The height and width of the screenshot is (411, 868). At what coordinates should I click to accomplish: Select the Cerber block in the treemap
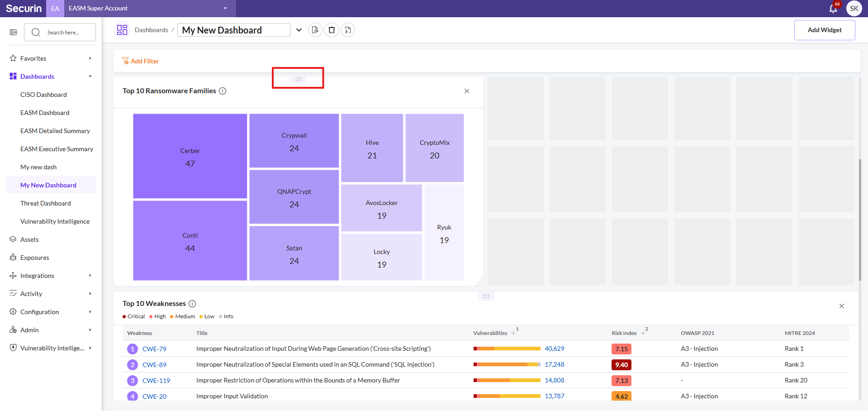190,156
